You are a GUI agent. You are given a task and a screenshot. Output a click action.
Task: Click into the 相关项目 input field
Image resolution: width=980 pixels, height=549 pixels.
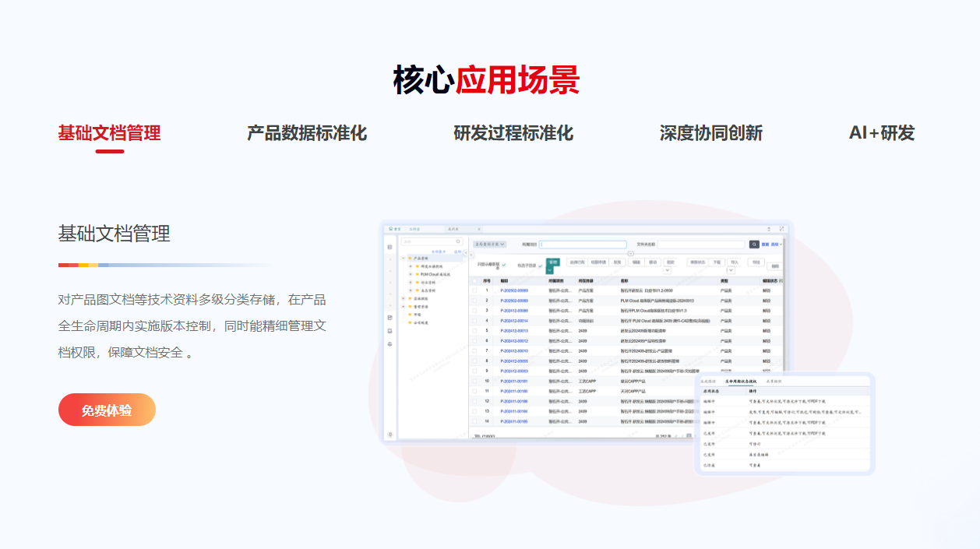pos(582,244)
